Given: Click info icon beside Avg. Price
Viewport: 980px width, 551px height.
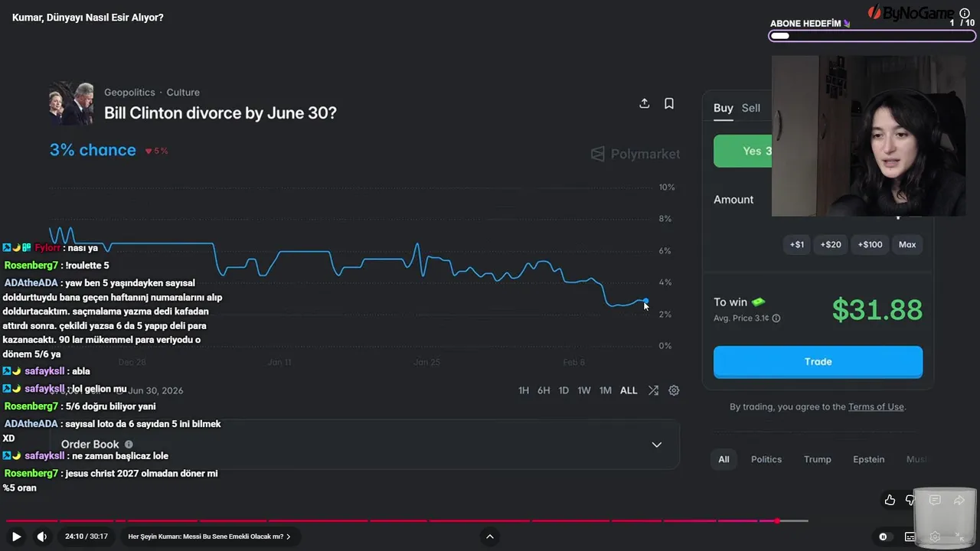Looking at the screenshot, I should click(776, 318).
